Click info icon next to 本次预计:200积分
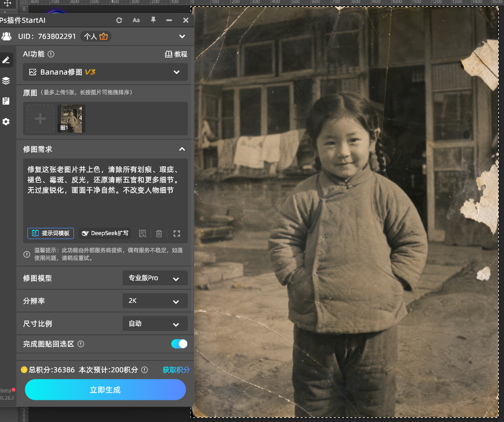The width and height of the screenshot is (504, 422). (x=145, y=370)
